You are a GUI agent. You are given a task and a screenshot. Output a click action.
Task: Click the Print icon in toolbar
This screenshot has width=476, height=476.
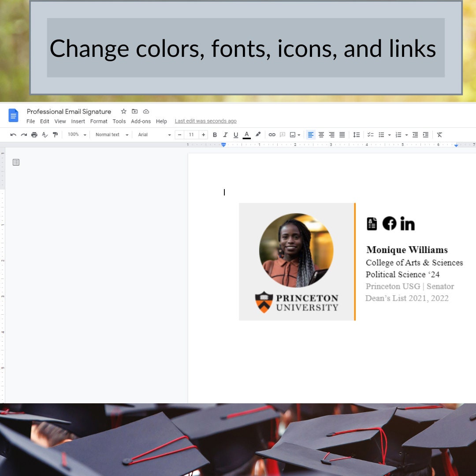point(34,135)
